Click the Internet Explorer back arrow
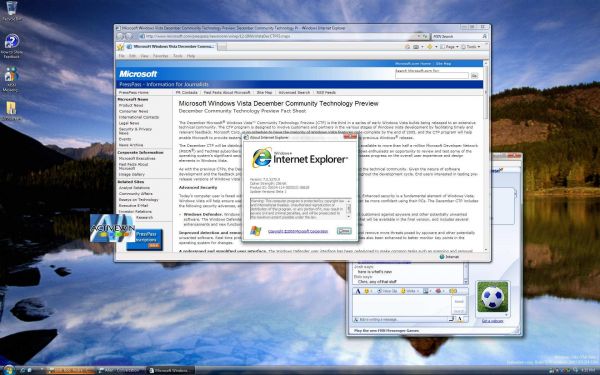Image resolution: width=600 pixels, height=375 pixels. 120,36
